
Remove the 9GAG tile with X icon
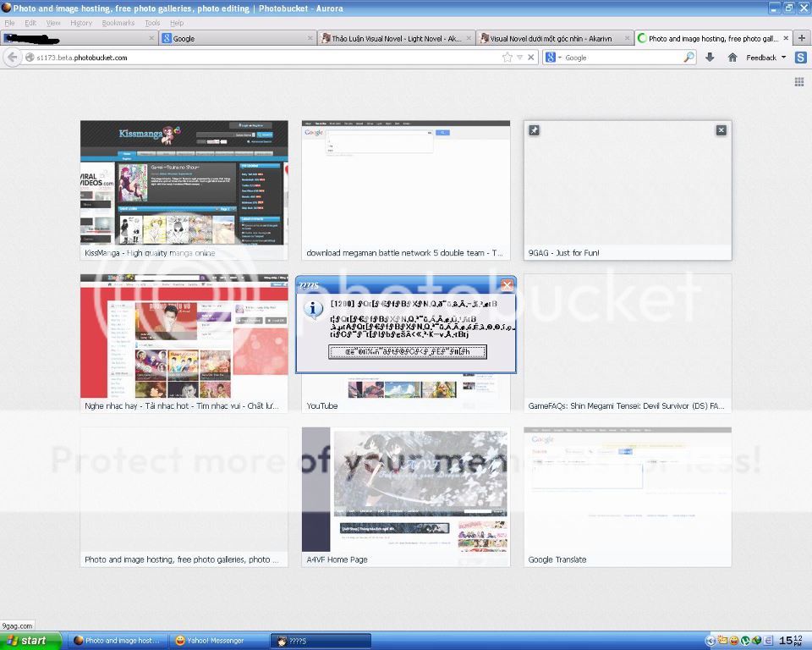click(x=721, y=130)
